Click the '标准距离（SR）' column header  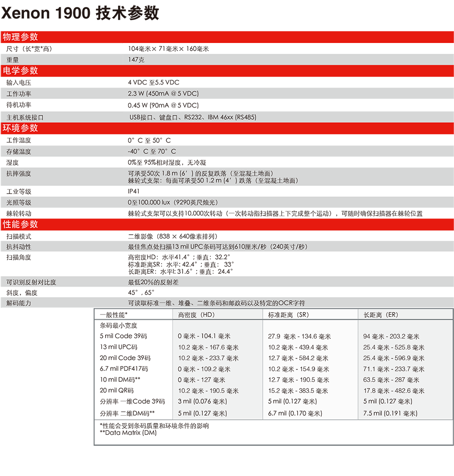click(x=288, y=315)
